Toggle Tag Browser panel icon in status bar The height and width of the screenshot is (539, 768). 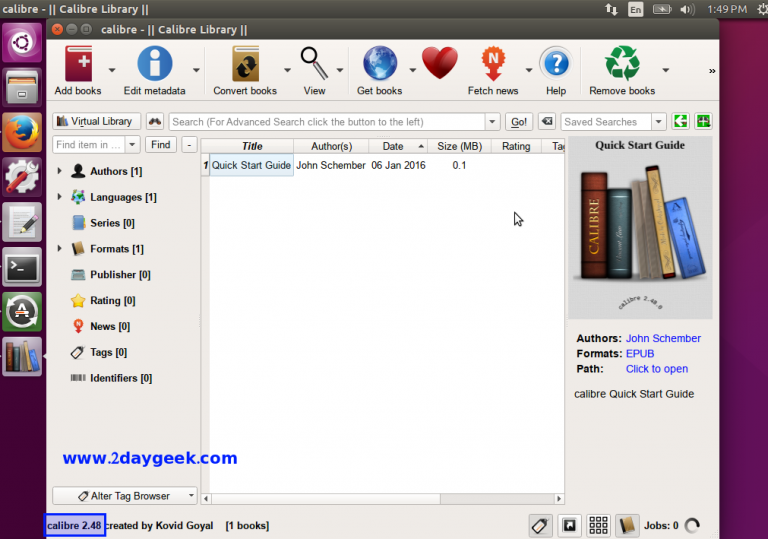pos(540,526)
